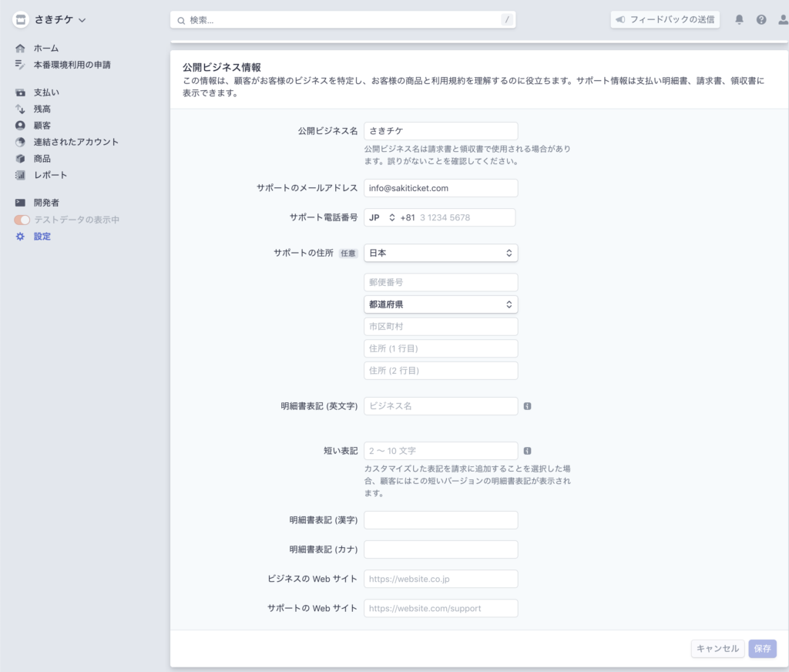Open 開発者 in the sidebar

click(x=46, y=203)
